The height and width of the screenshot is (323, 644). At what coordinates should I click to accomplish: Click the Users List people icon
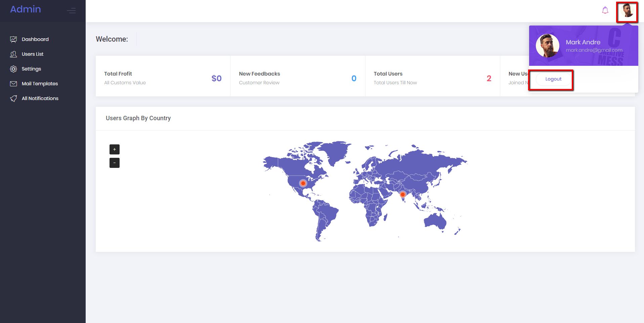13,54
